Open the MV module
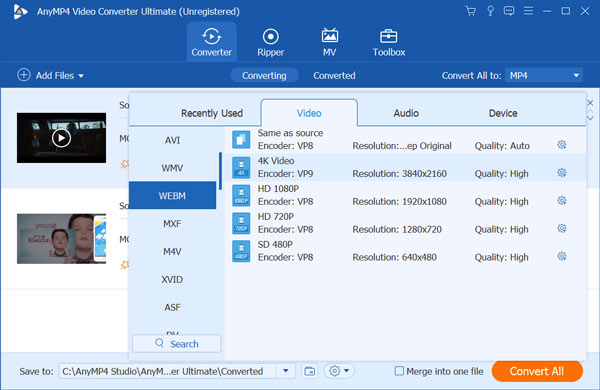The image size is (600, 390). pos(329,42)
